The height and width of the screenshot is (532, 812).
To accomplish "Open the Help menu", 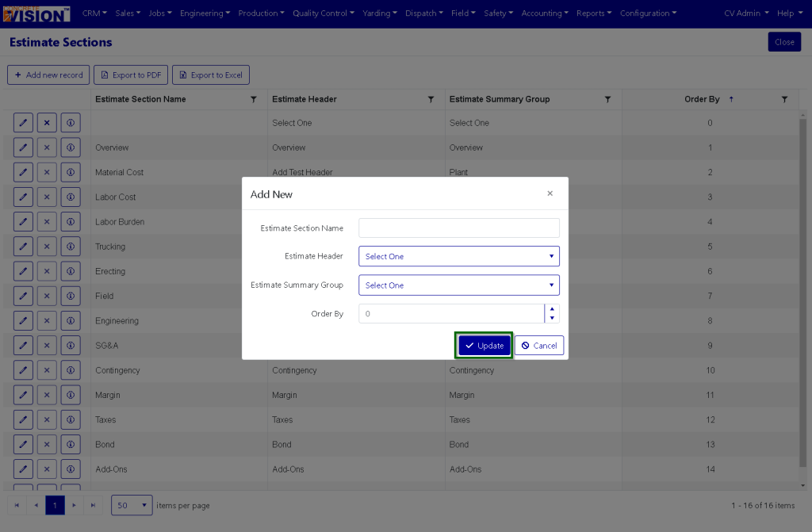I will coord(789,13).
